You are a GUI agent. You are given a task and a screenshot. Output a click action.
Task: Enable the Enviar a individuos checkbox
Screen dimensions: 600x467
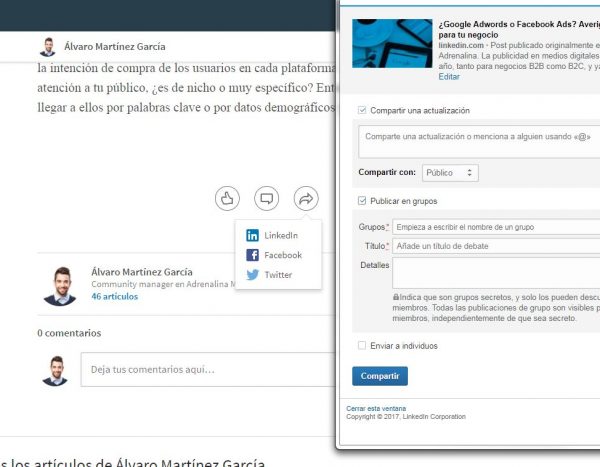[x=362, y=345]
